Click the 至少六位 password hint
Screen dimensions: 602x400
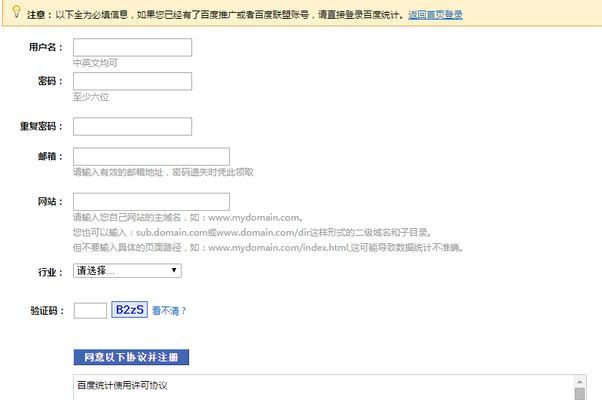91,97
